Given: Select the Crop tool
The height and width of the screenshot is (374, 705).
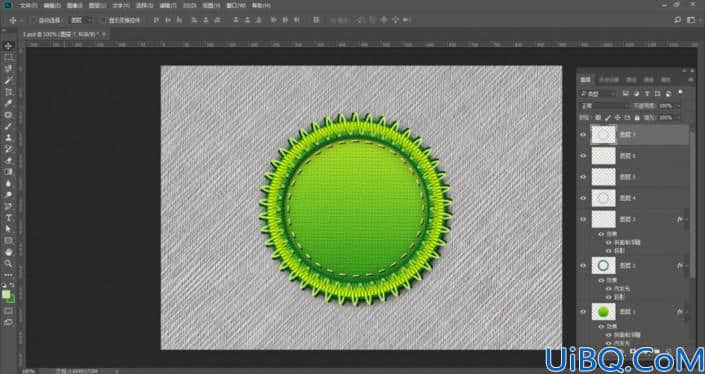Looking at the screenshot, I should 9,92.
